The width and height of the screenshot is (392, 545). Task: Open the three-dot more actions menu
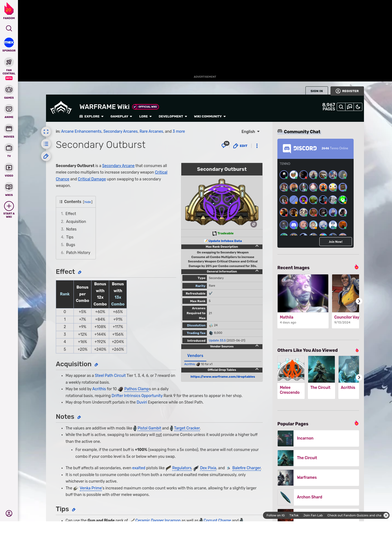point(257,146)
